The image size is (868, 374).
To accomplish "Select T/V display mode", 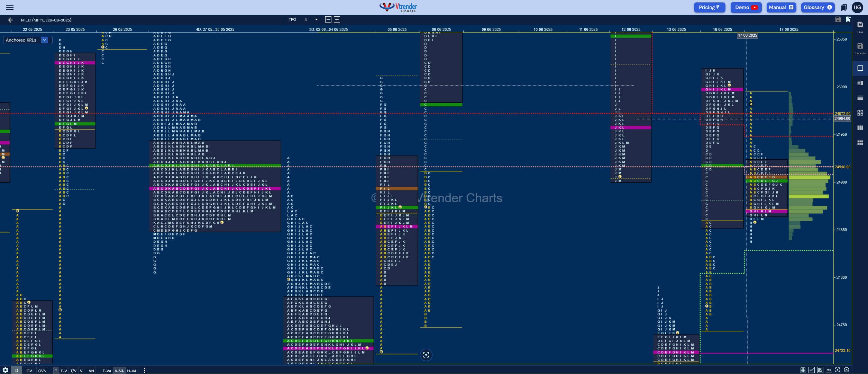I will coord(74,371).
